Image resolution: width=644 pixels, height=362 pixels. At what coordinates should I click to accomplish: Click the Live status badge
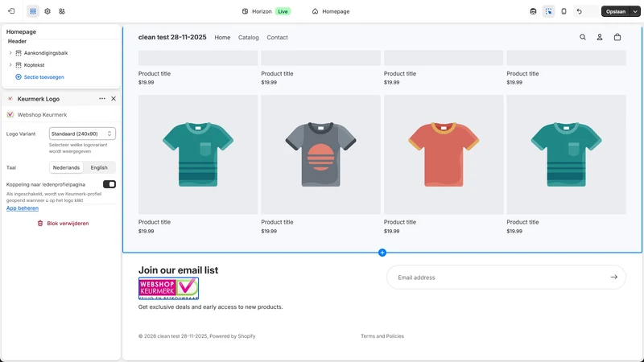click(x=283, y=11)
